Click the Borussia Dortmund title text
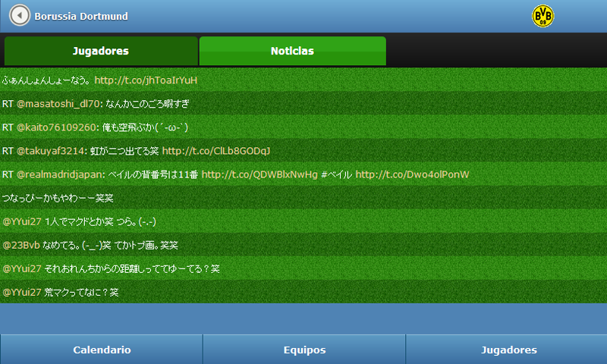Image resolution: width=607 pixels, height=364 pixels. click(x=81, y=16)
